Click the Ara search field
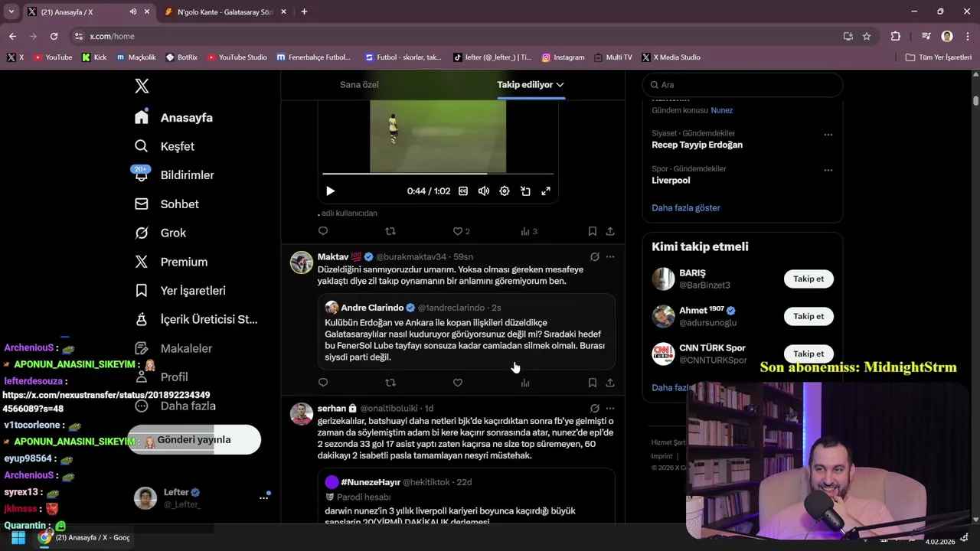The height and width of the screenshot is (551, 980). pos(743,85)
